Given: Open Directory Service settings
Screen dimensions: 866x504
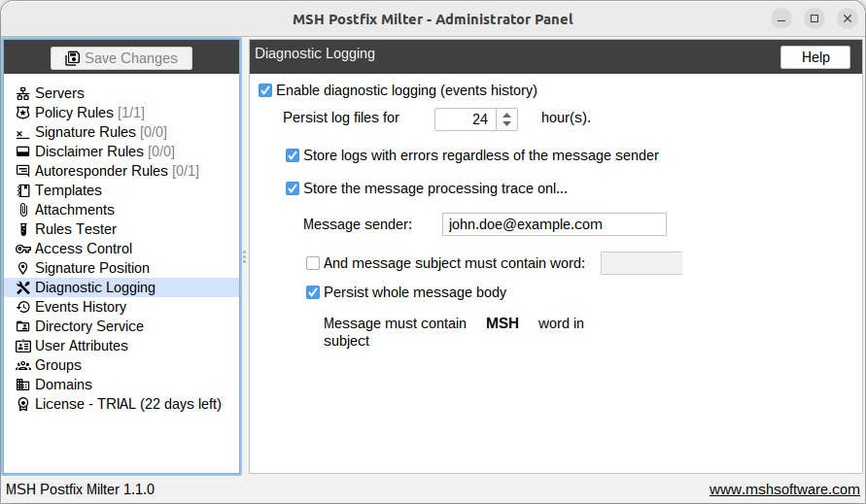Looking at the screenshot, I should click(88, 326).
